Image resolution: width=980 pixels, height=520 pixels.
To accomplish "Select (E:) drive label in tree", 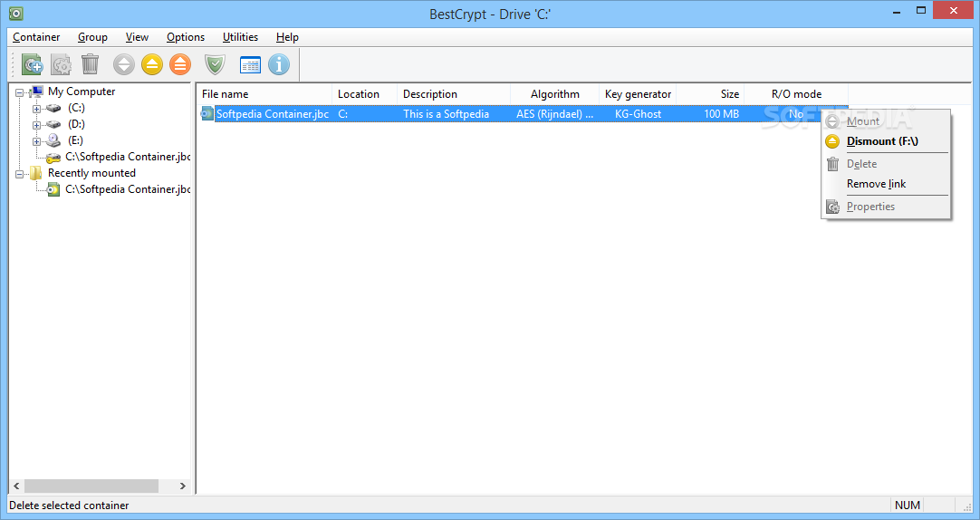I will pyautogui.click(x=75, y=140).
